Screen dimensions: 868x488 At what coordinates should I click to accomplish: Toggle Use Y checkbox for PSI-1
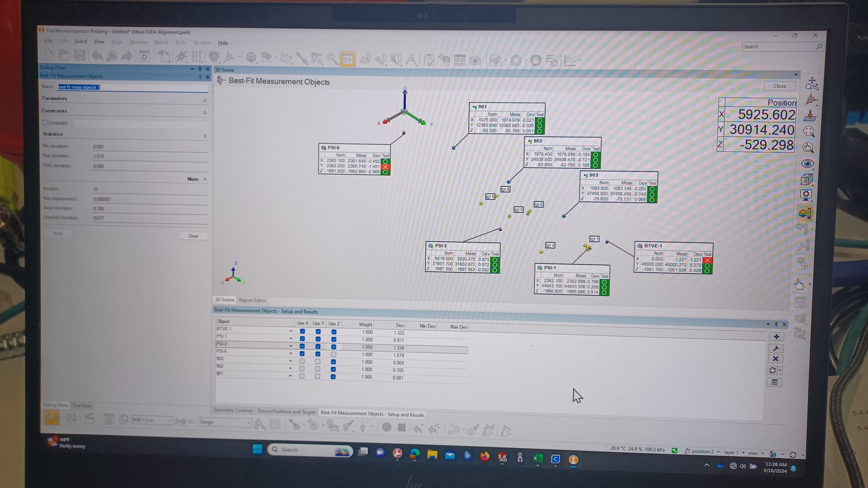[x=318, y=339]
